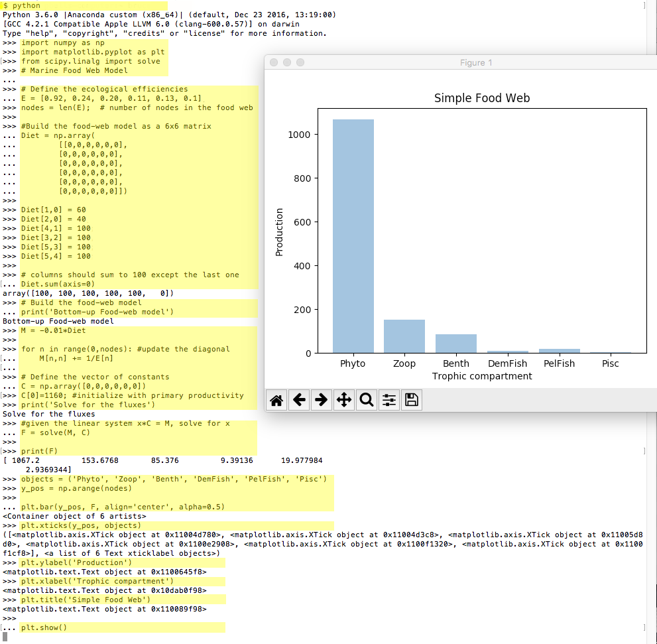The width and height of the screenshot is (657, 644).
Task: Maximize the Figure 1 window with green button
Action: 300,62
